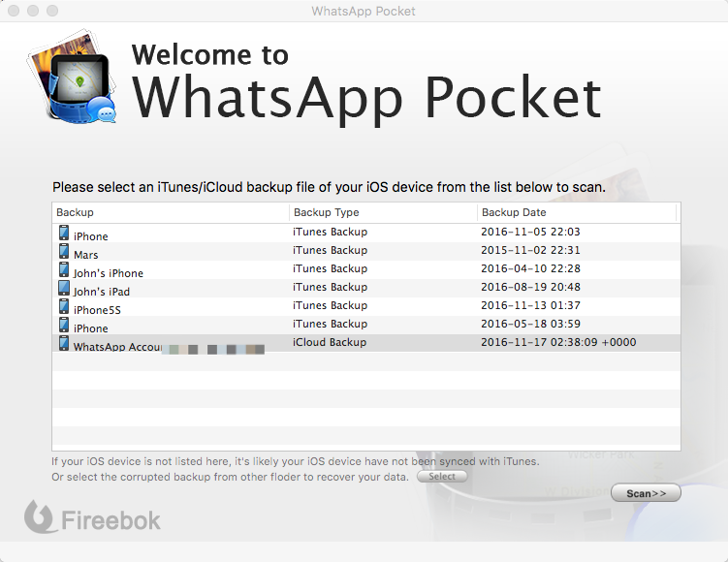Click iTunes Backup type in iPhone5S row
Image resolution: width=728 pixels, height=562 pixels.
(x=331, y=305)
